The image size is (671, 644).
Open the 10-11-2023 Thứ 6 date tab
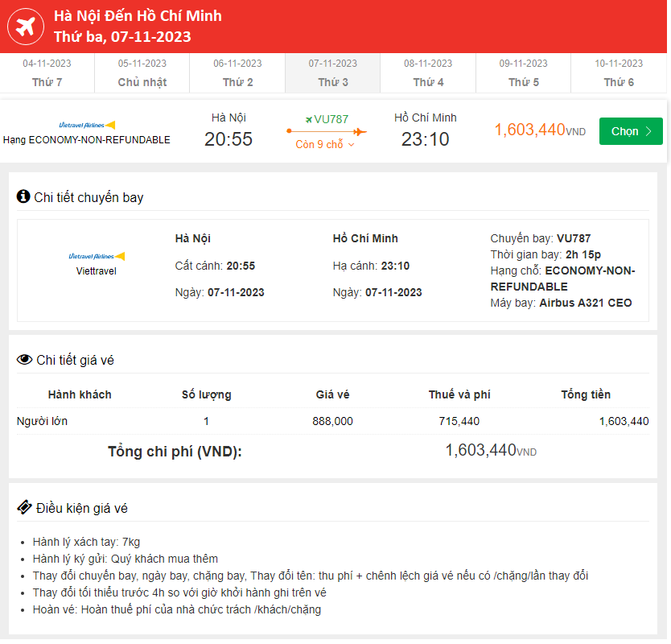click(x=619, y=73)
